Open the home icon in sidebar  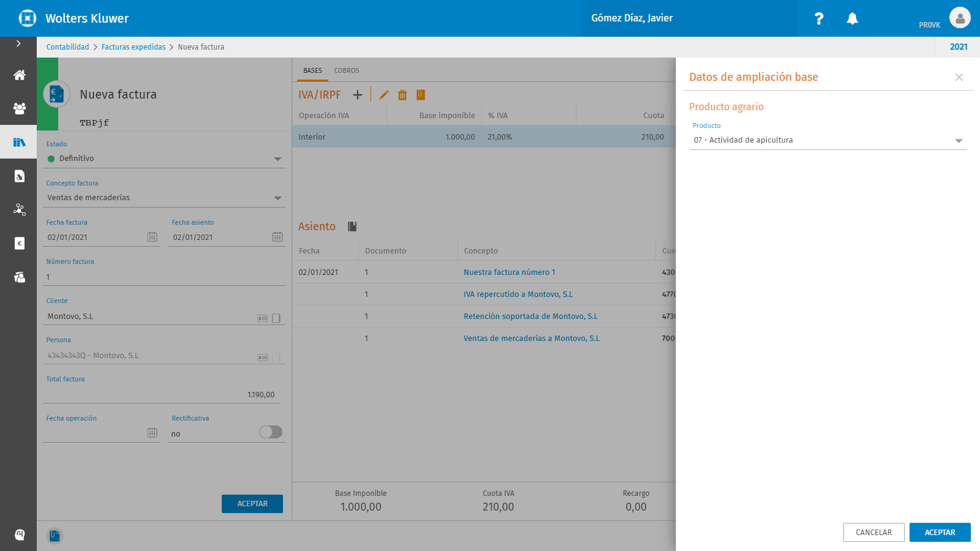click(19, 75)
